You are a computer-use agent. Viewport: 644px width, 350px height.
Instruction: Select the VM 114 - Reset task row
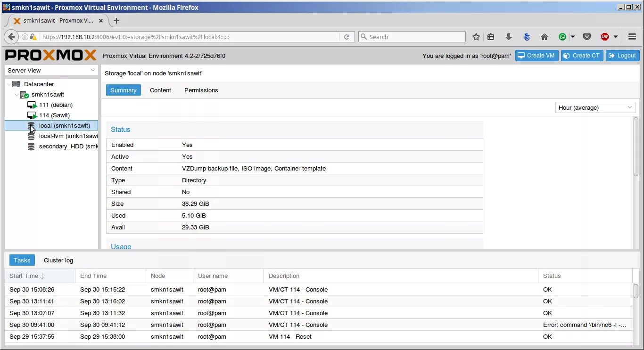(319, 336)
